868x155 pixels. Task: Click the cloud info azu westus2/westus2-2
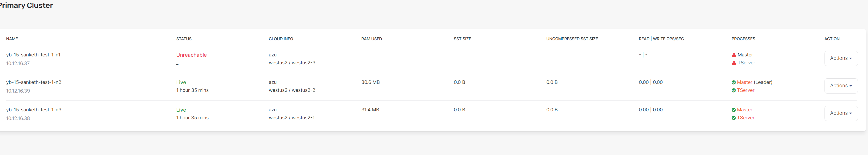click(292, 86)
